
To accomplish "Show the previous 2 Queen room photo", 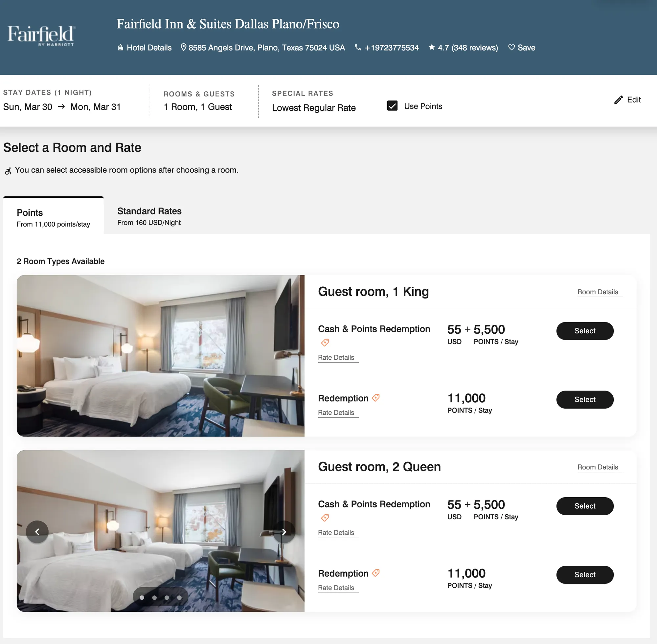I will click(x=37, y=532).
